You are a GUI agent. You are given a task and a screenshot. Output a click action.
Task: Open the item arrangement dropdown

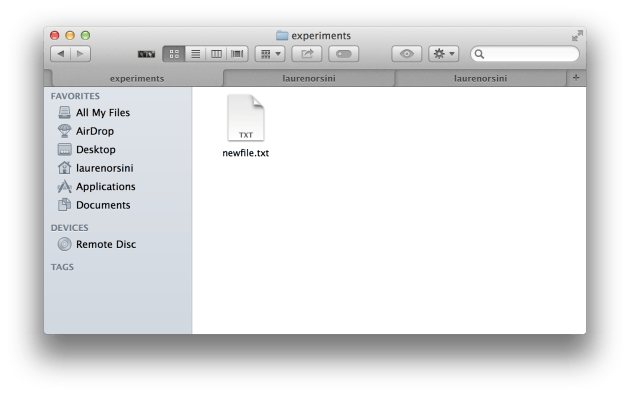click(x=270, y=54)
